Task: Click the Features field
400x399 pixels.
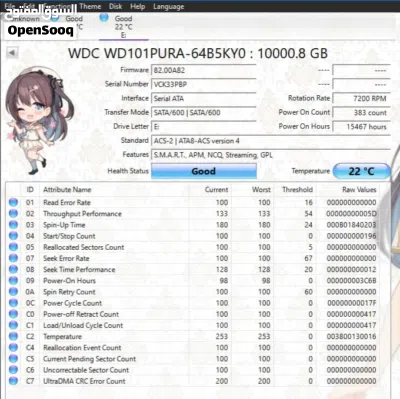Action: pos(271,155)
